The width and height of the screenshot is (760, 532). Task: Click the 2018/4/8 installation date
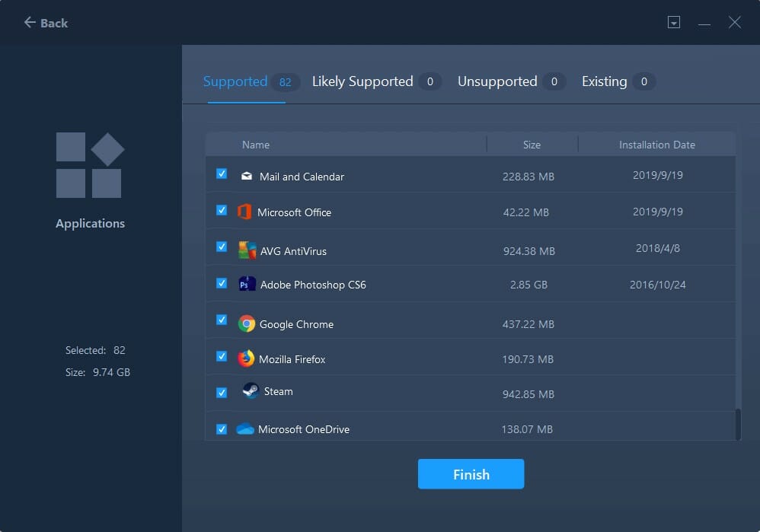coord(658,249)
